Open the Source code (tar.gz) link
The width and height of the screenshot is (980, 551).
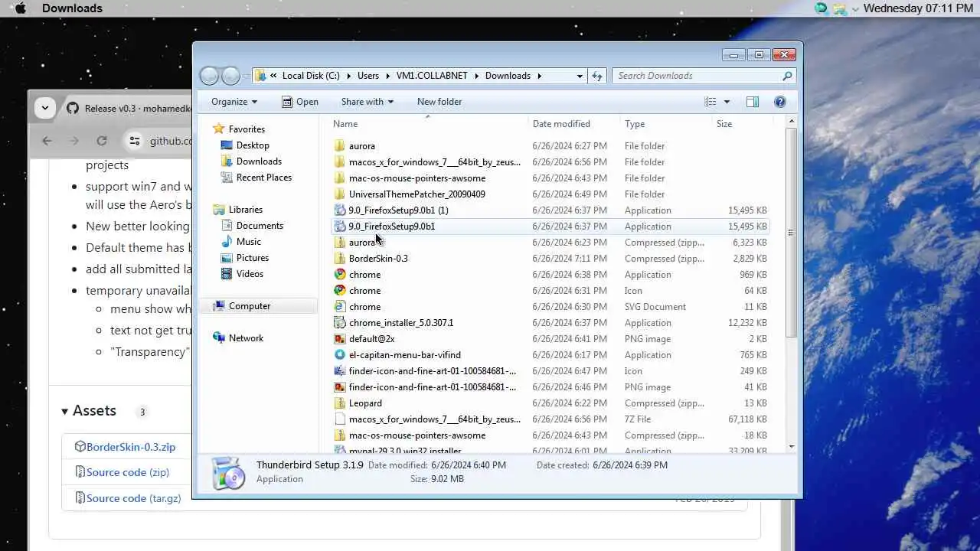coord(133,498)
